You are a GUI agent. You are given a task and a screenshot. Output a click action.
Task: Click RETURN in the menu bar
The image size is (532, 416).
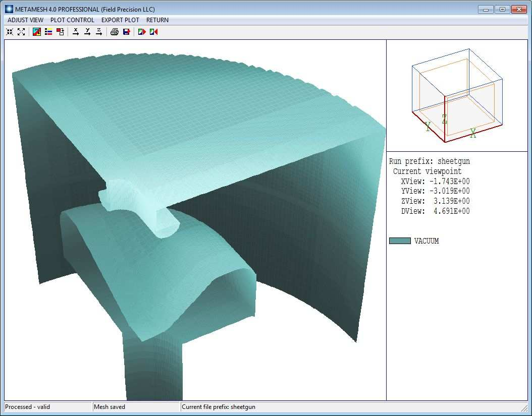(x=157, y=20)
